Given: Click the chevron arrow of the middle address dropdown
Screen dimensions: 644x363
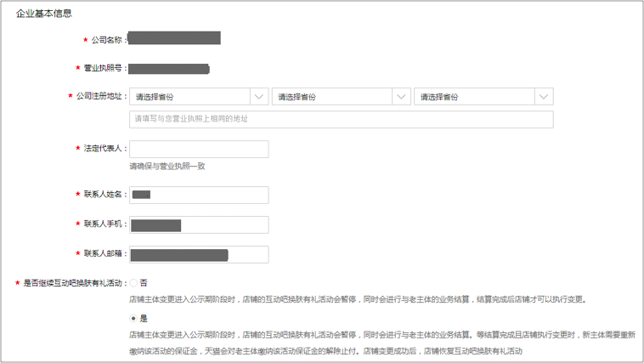Looking at the screenshot, I should tap(401, 97).
